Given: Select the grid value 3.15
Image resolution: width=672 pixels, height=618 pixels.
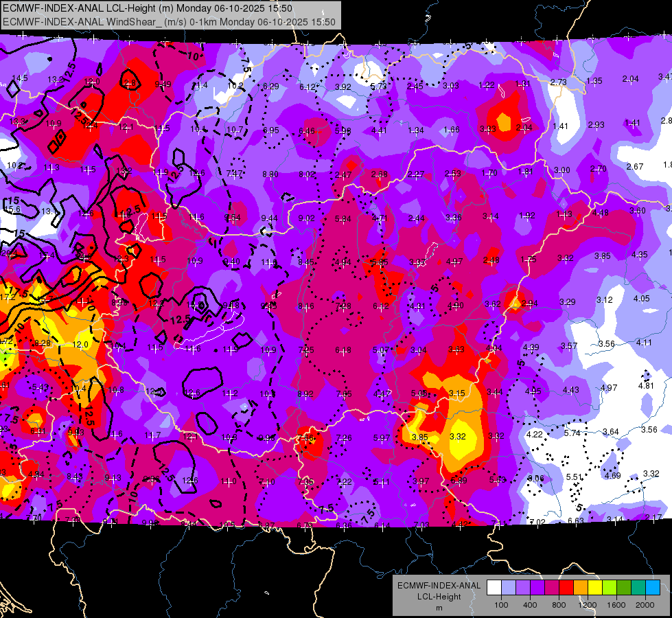Looking at the screenshot, I should tap(457, 393).
